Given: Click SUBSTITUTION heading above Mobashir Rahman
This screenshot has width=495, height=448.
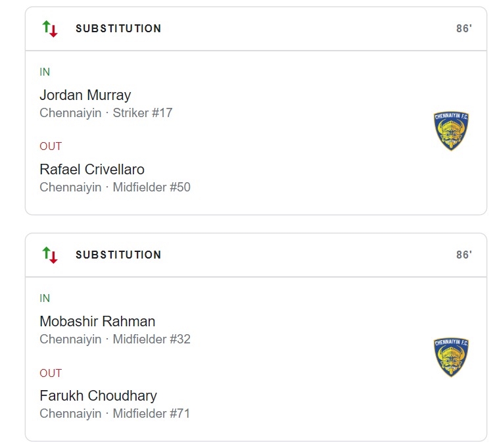Looking at the screenshot, I should 118,255.
